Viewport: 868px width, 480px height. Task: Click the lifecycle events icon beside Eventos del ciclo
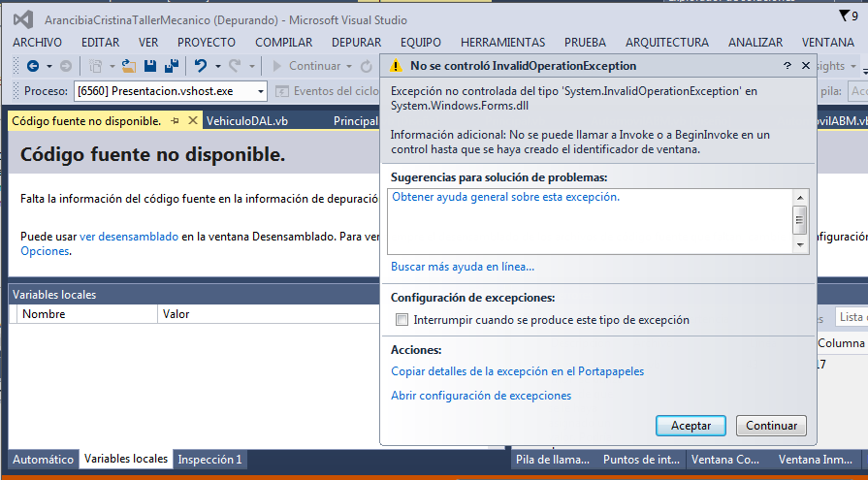point(282,91)
